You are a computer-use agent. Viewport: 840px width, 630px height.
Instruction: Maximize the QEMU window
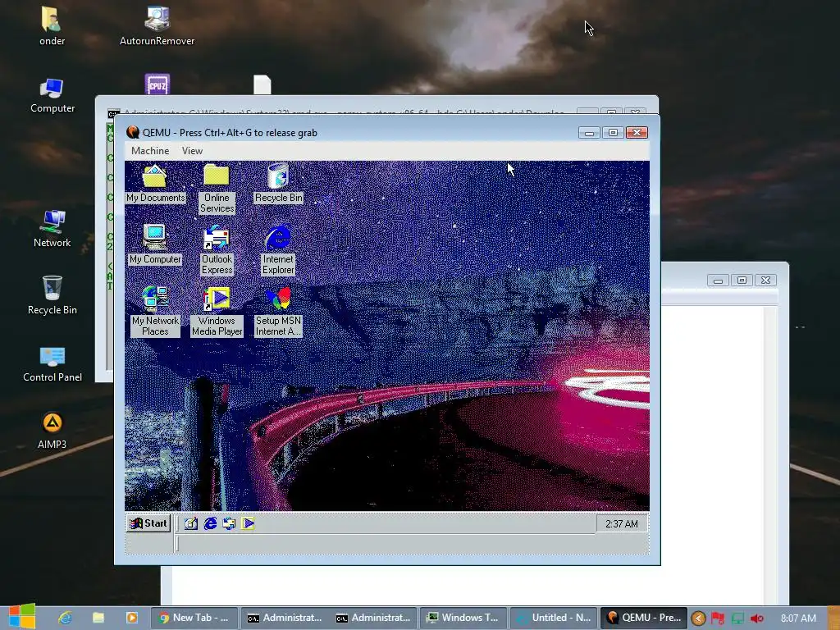pyautogui.click(x=614, y=132)
